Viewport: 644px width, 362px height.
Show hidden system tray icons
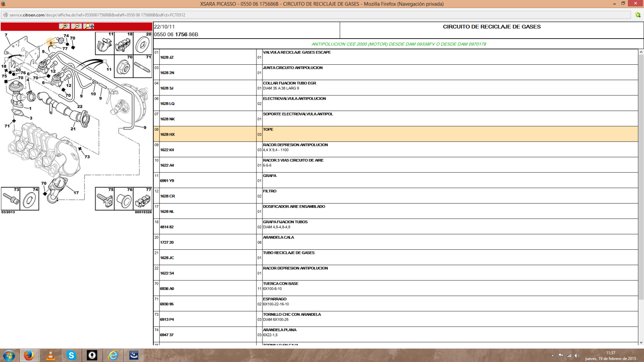(553, 356)
